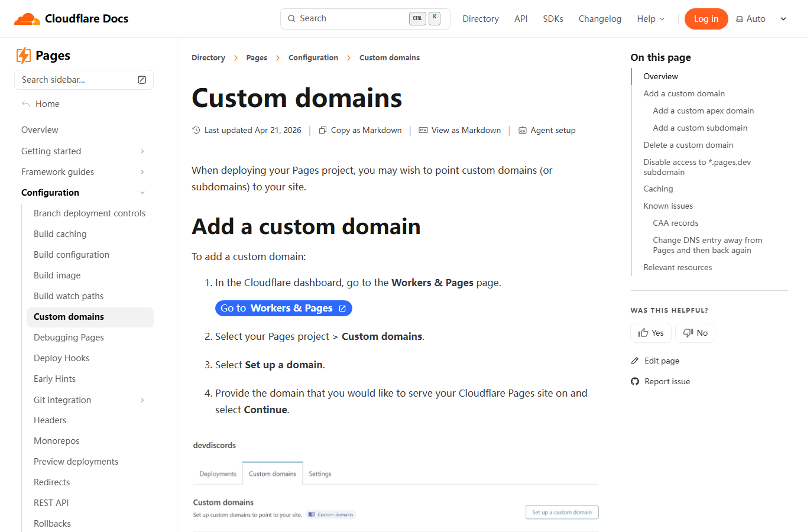The width and height of the screenshot is (807, 532).
Task: Click the GitHub icon beside Report issue
Action: click(x=635, y=381)
